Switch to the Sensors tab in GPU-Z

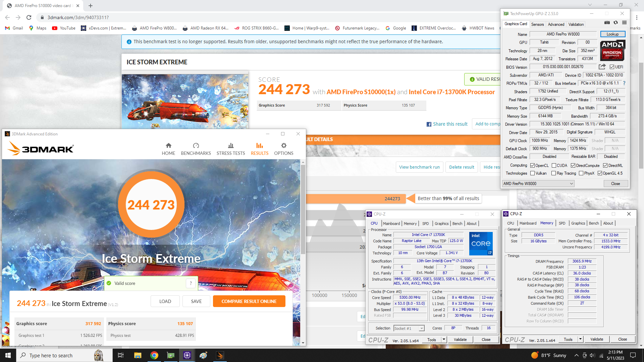point(537,24)
